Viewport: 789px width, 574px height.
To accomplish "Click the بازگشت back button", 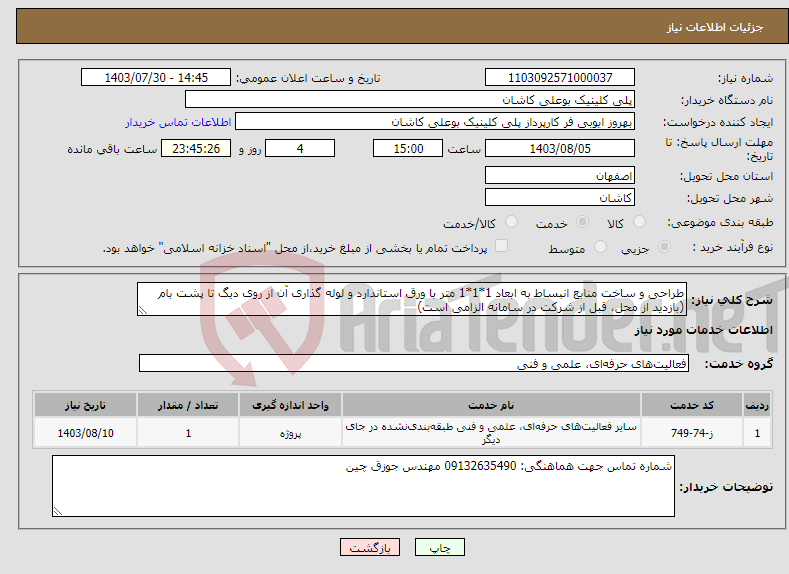I will [x=370, y=548].
